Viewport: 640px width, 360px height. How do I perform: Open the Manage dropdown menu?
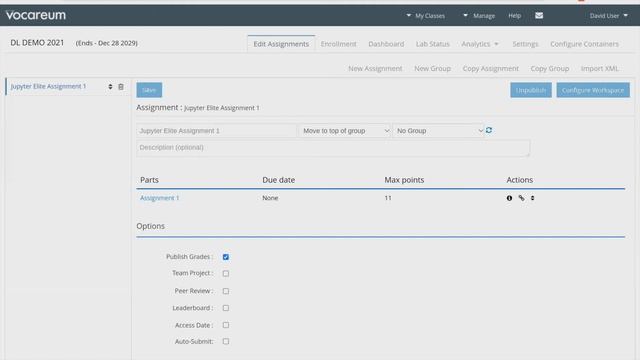tap(479, 16)
